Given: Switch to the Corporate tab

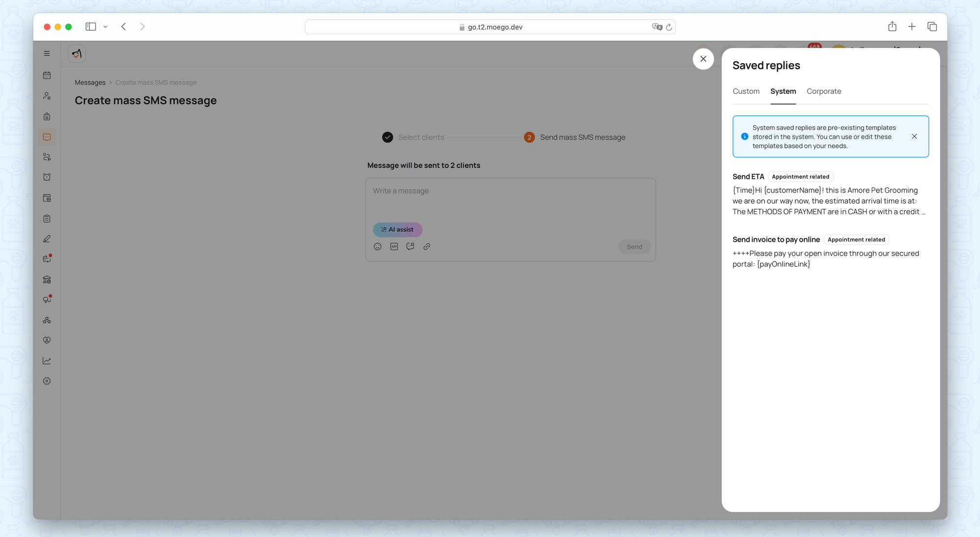Looking at the screenshot, I should coord(824,92).
